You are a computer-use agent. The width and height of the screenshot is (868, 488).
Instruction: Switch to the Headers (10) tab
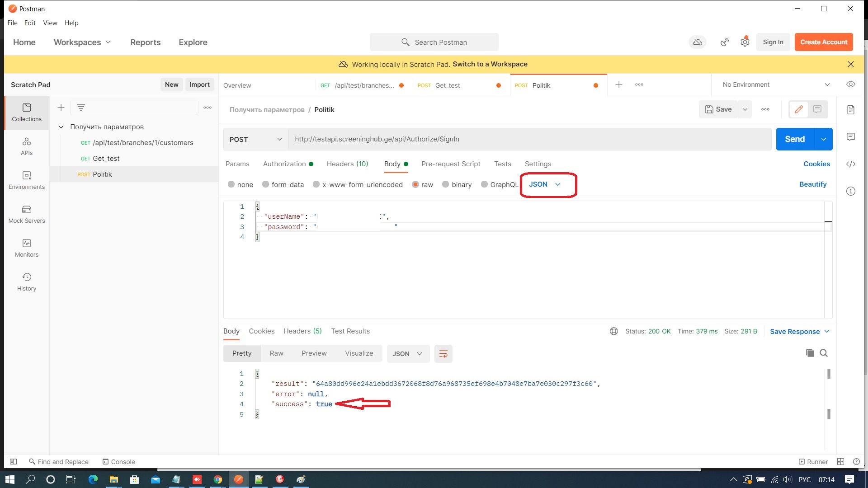click(348, 164)
